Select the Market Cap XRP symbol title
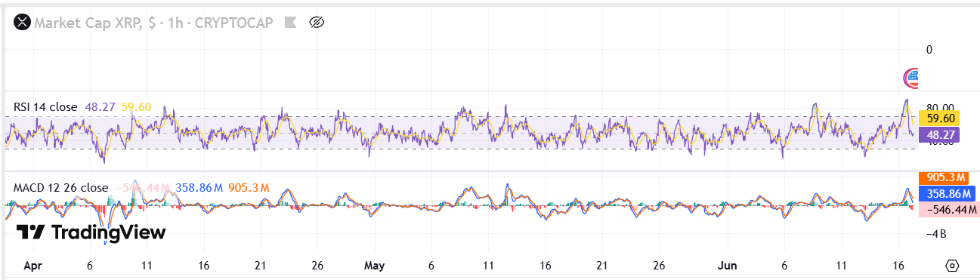Viewport: 980px width, 280px height. point(88,23)
